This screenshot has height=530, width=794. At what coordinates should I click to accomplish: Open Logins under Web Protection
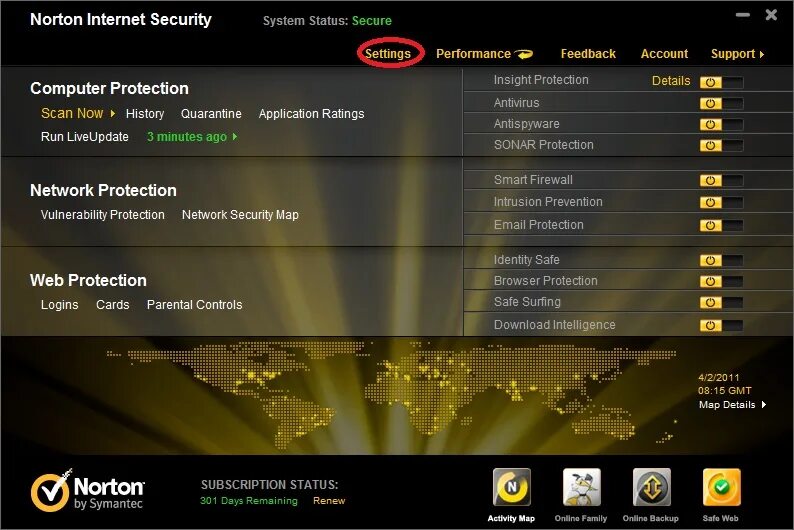pyautogui.click(x=60, y=305)
